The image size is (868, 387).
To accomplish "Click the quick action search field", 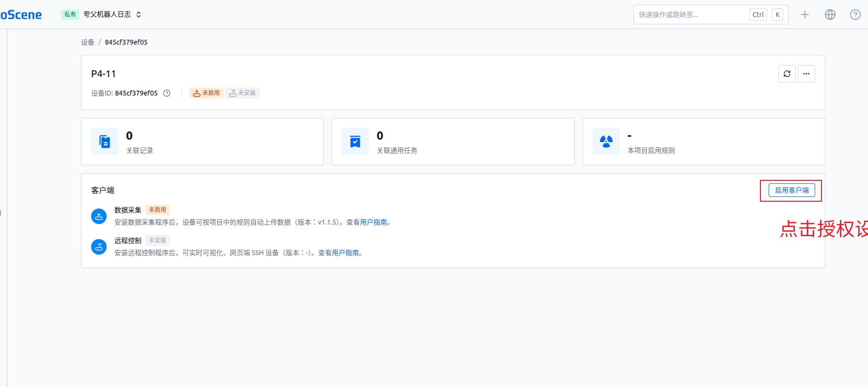I will (691, 15).
